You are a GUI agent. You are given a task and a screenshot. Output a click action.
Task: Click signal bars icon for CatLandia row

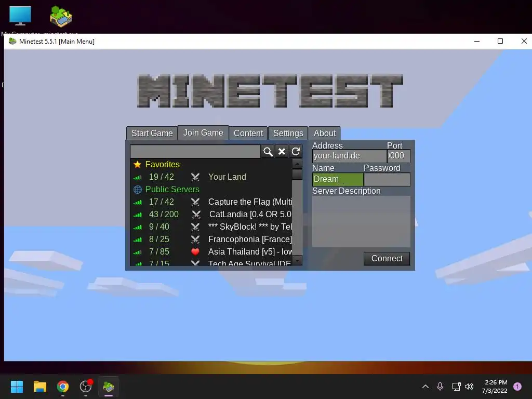point(137,215)
